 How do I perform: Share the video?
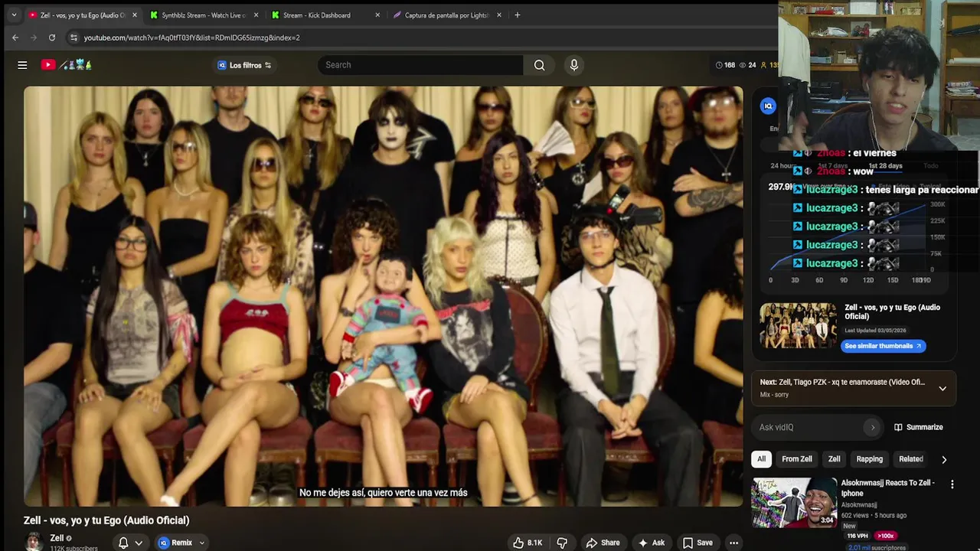pyautogui.click(x=603, y=543)
